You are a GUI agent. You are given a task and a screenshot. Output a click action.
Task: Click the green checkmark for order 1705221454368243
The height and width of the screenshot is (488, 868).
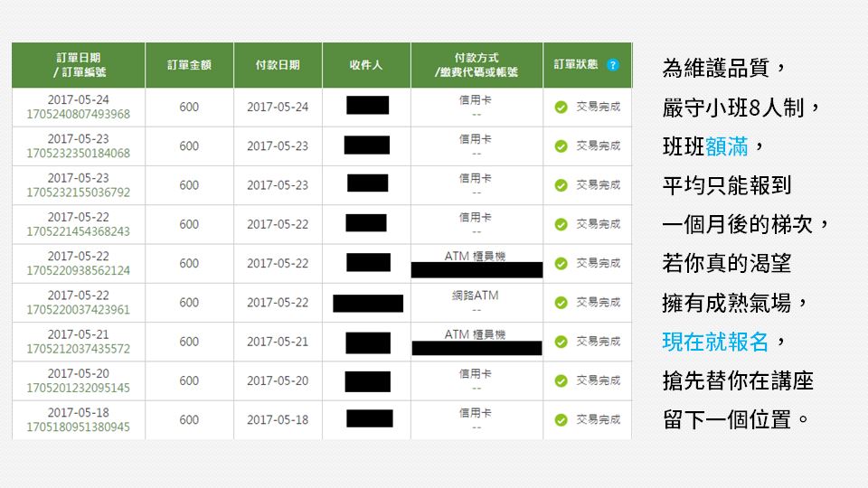[x=561, y=224]
